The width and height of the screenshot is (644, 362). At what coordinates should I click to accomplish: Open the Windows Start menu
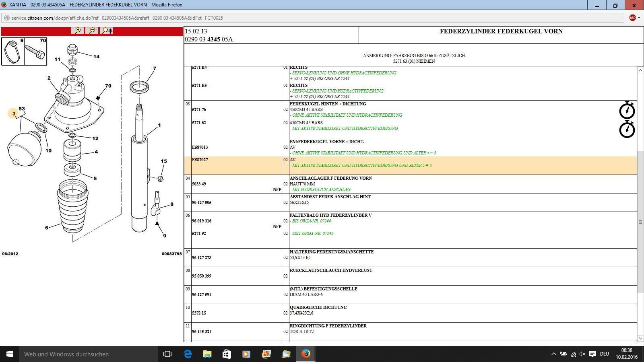pos(10,354)
